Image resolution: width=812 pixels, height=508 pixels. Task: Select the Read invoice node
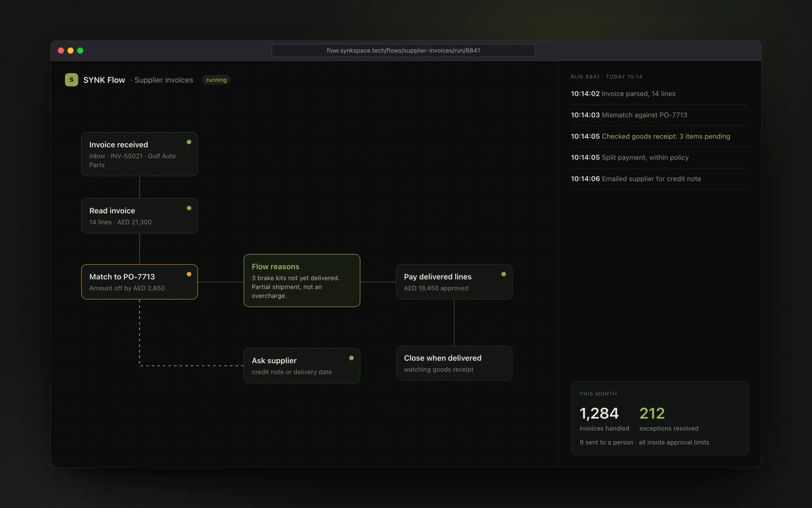(139, 216)
